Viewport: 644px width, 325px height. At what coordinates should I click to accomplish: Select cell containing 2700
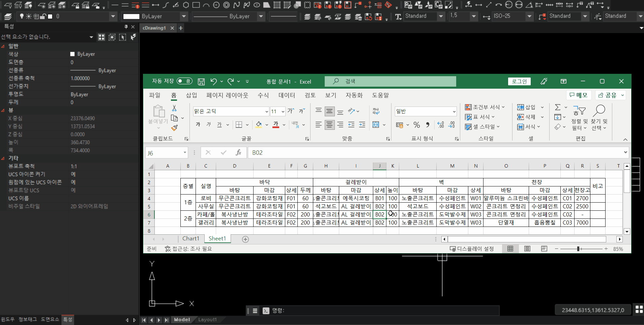[x=582, y=198]
